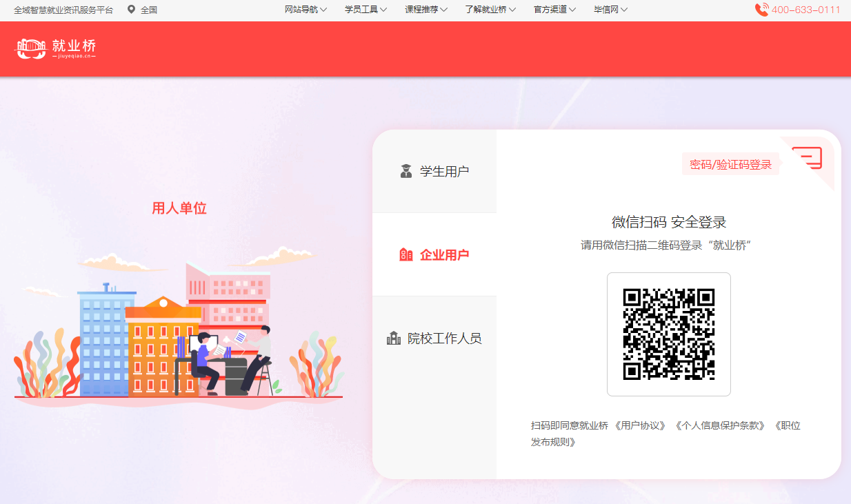The image size is (851, 504).
Task: Switch to 院校工作人员 tab
Action: [434, 339]
